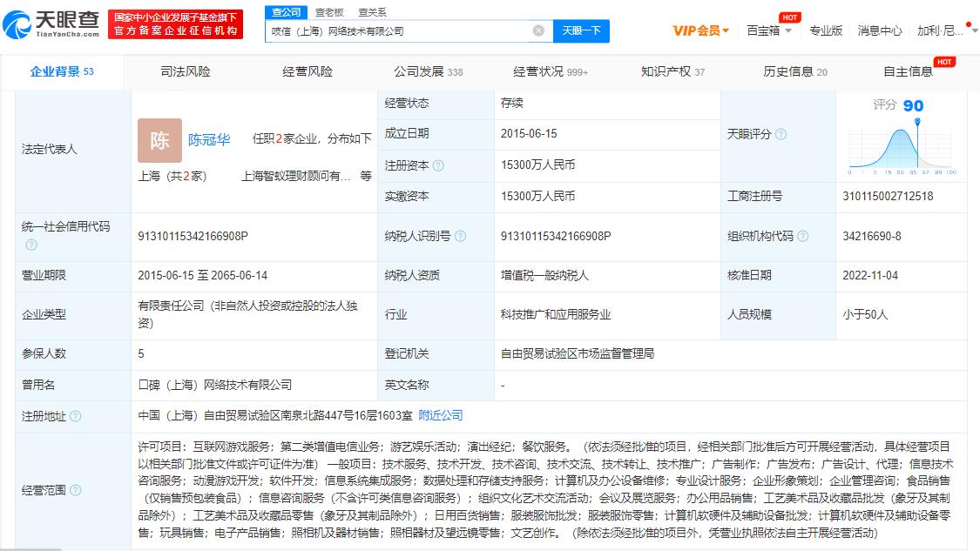Screen dimensions: 980x551
Task: Click the staff size 小于50人
Action: (865, 314)
